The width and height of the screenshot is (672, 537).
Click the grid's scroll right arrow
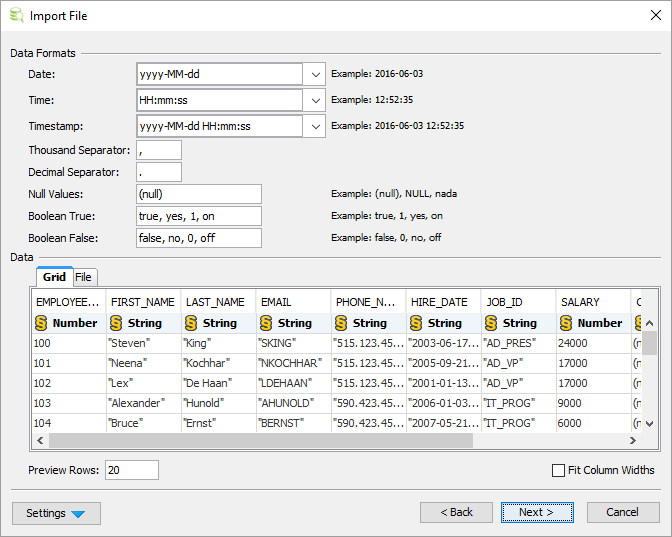pyautogui.click(x=633, y=441)
